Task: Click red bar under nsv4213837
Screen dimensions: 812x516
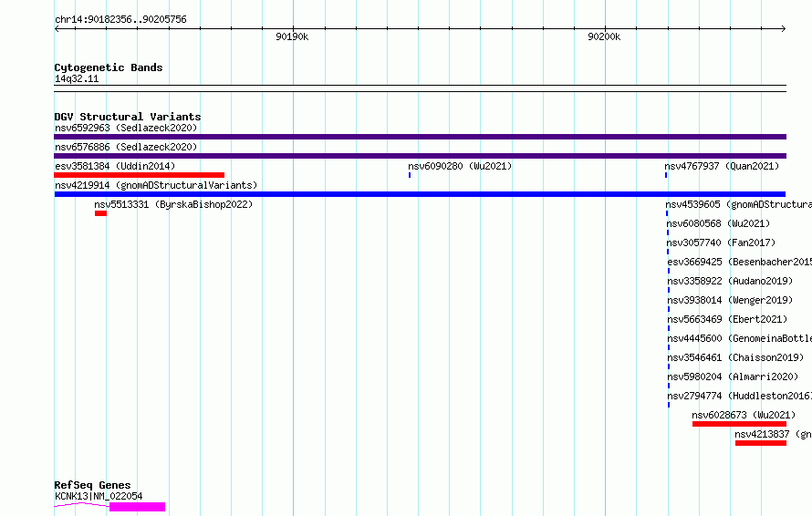Action: point(761,443)
